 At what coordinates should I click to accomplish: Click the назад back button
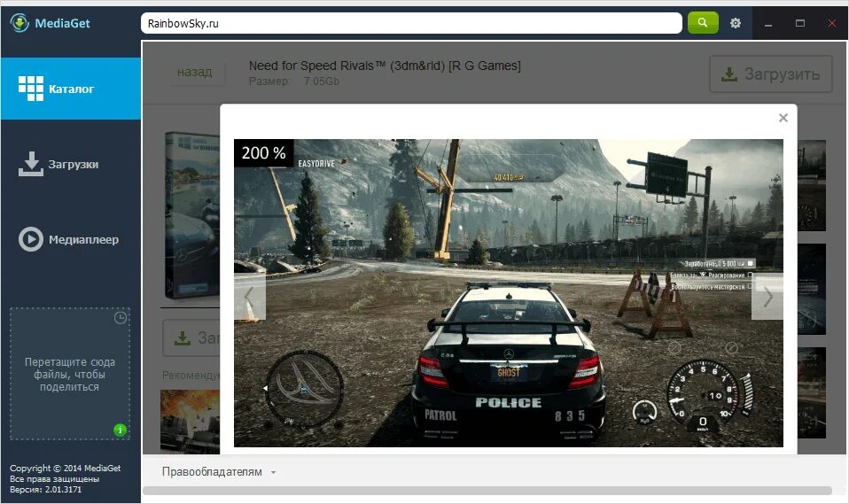click(194, 72)
